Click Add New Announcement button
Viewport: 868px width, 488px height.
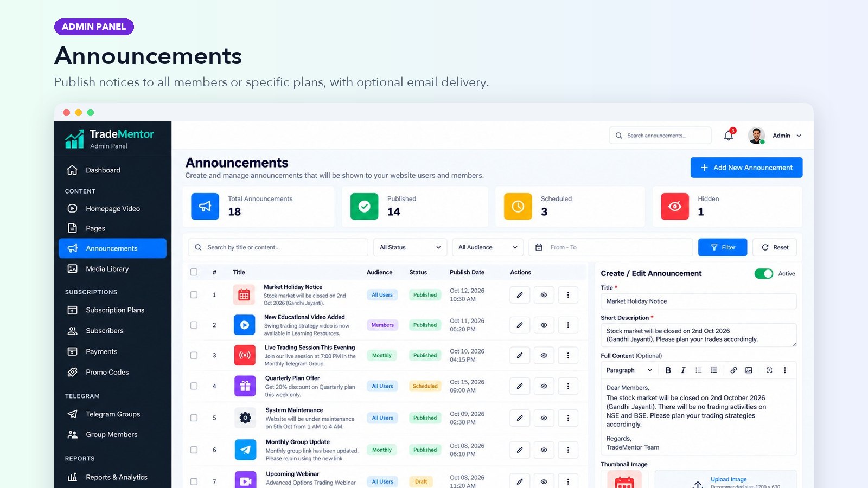746,168
